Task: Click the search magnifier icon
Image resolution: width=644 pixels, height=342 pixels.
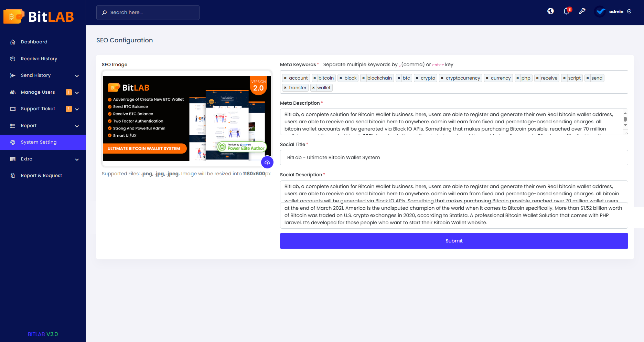Action: [x=104, y=12]
